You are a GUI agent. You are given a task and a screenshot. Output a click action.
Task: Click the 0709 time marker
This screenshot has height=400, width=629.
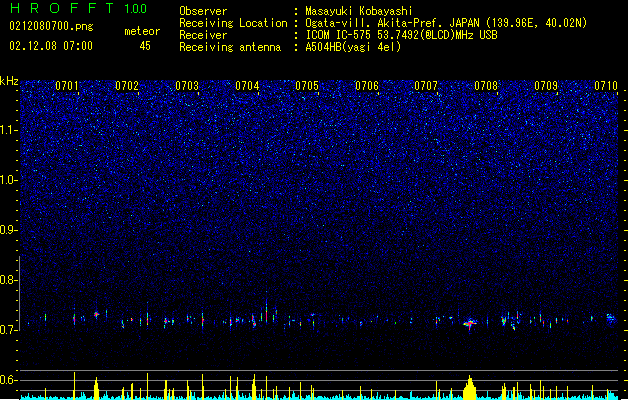click(546, 85)
